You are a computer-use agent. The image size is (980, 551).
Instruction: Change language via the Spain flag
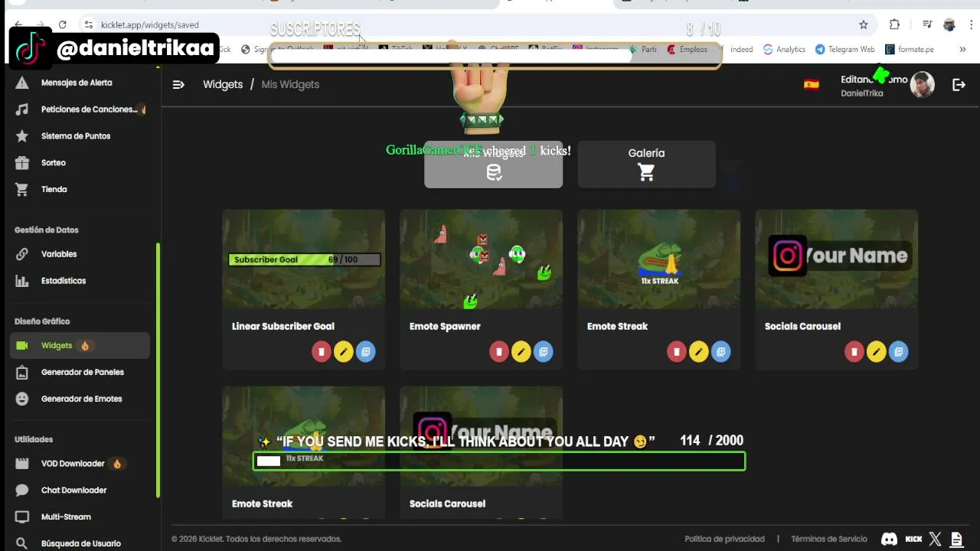812,84
